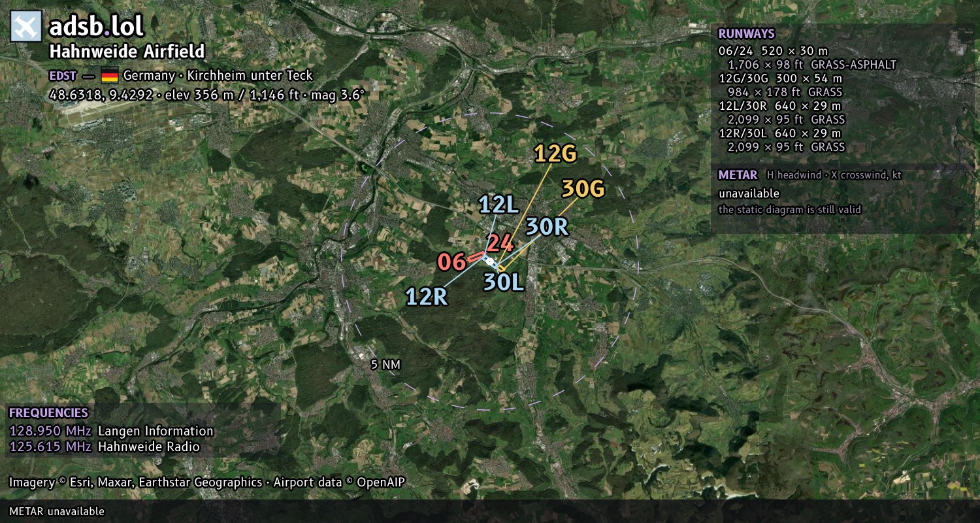Click the 'METAR unavailable' status bar text
The image size is (980, 523).
tap(57, 512)
